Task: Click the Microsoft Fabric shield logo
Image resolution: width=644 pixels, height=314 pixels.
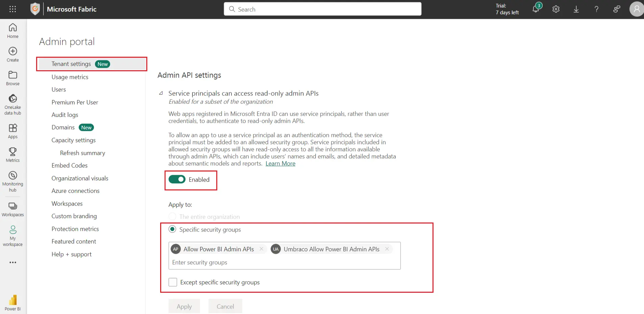Action: (x=35, y=9)
